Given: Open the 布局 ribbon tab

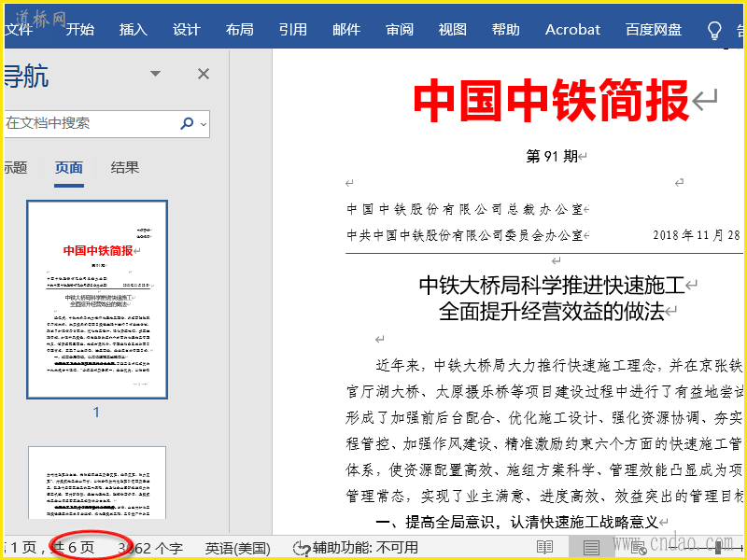Looking at the screenshot, I should coord(240,30).
